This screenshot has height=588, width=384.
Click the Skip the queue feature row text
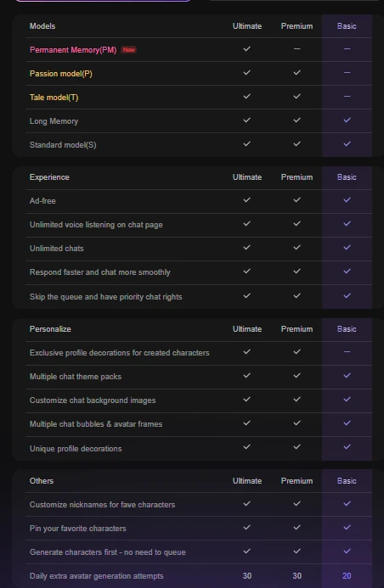pos(106,297)
